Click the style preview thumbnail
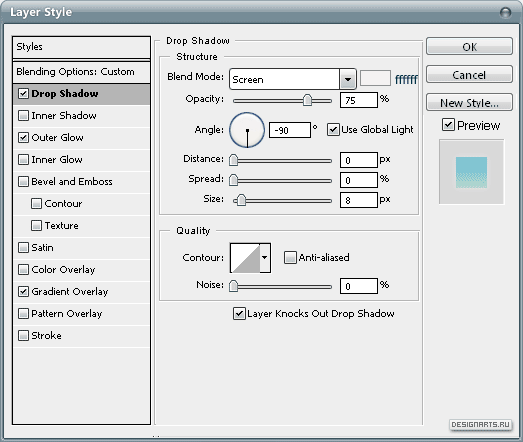The width and height of the screenshot is (523, 442). coord(471,172)
